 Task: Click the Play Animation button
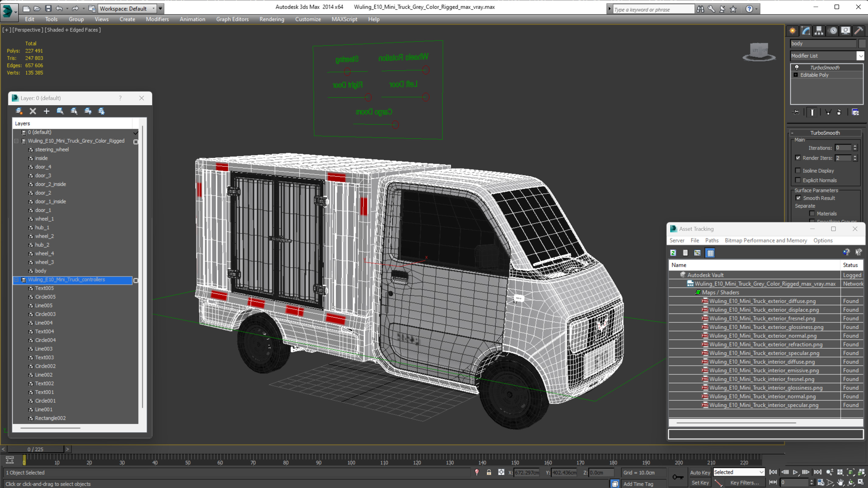click(795, 472)
